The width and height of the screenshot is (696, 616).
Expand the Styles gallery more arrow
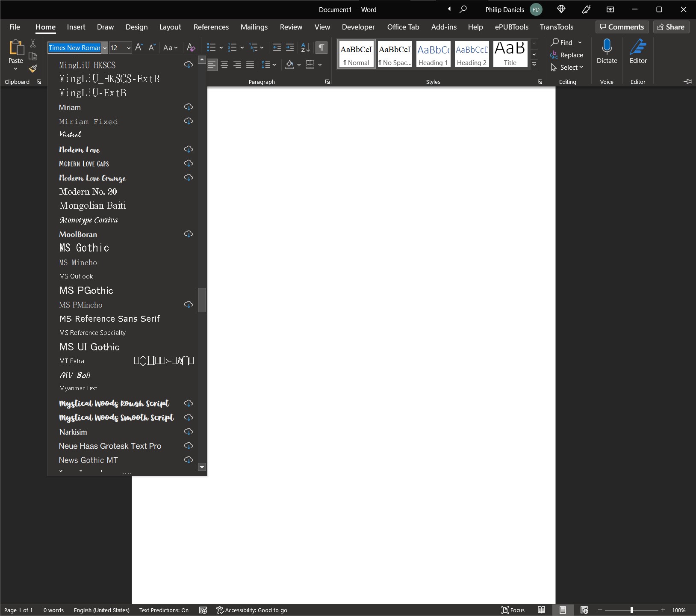(534, 65)
